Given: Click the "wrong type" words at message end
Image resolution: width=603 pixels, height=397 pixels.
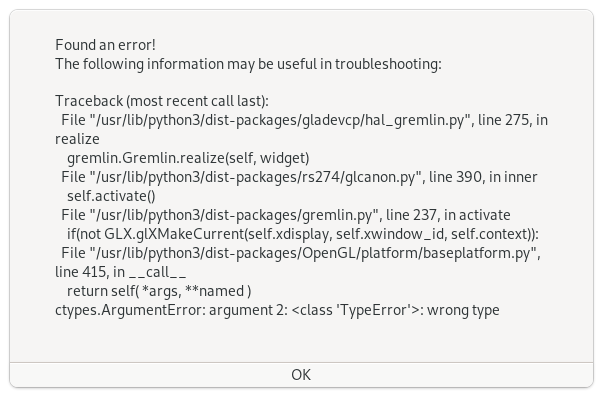Looking at the screenshot, I should [463, 310].
